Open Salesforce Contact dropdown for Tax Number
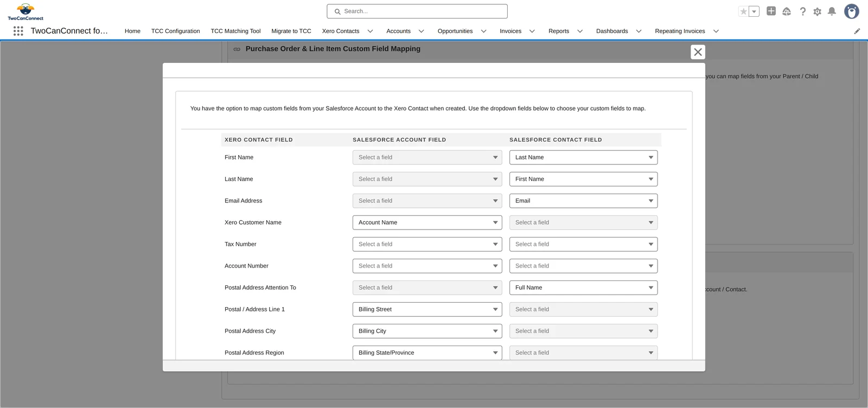 click(x=583, y=244)
